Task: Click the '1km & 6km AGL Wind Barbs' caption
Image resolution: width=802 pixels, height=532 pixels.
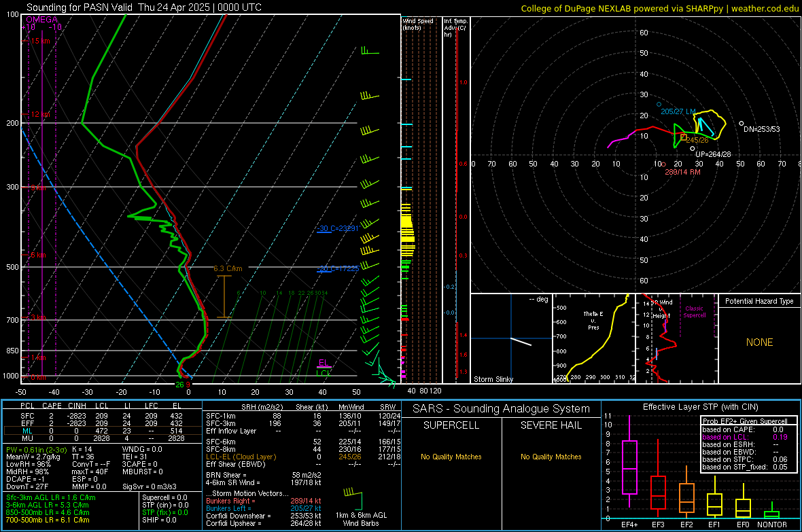Action: 361,519
